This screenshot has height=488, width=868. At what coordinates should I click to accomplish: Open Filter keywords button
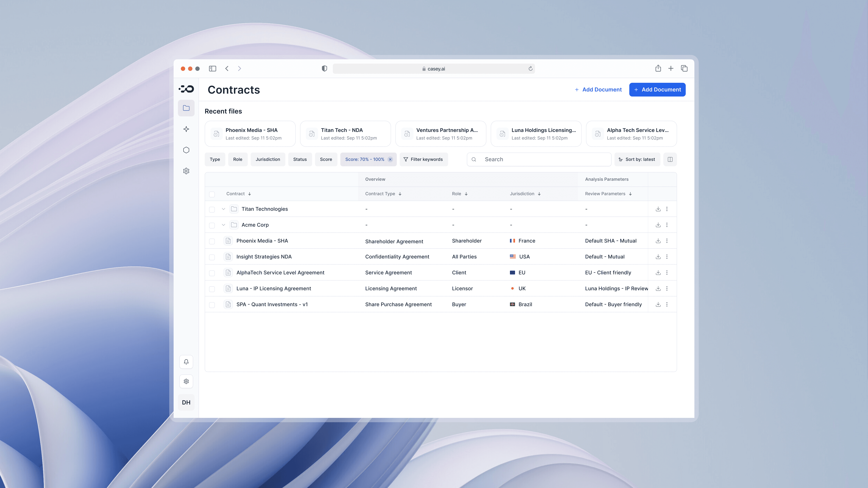(x=423, y=159)
